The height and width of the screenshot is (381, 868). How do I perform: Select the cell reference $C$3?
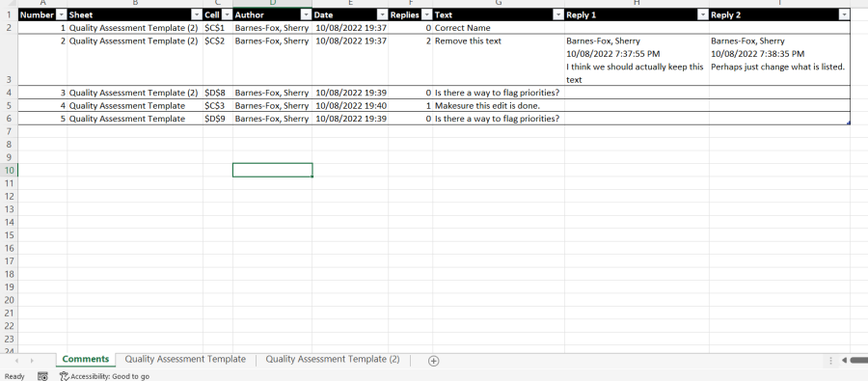pos(218,106)
